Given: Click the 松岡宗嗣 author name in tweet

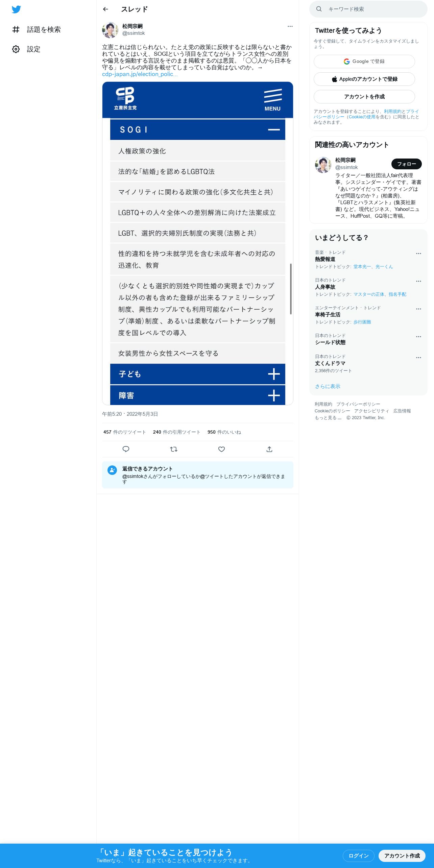Looking at the screenshot, I should (x=132, y=26).
